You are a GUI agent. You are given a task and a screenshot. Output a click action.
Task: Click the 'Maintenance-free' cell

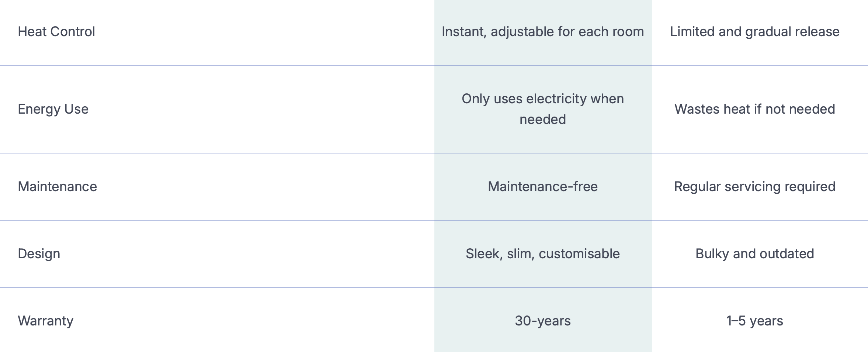coord(542,187)
